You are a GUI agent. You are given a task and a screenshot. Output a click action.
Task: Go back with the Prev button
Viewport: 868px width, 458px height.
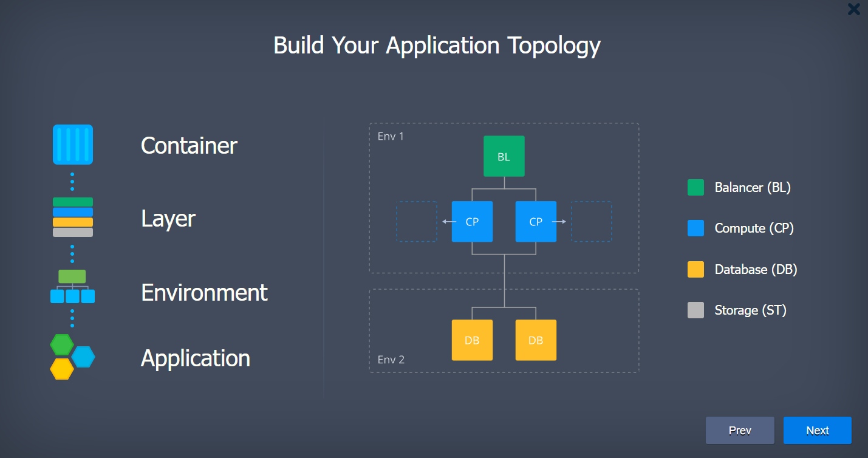click(740, 430)
